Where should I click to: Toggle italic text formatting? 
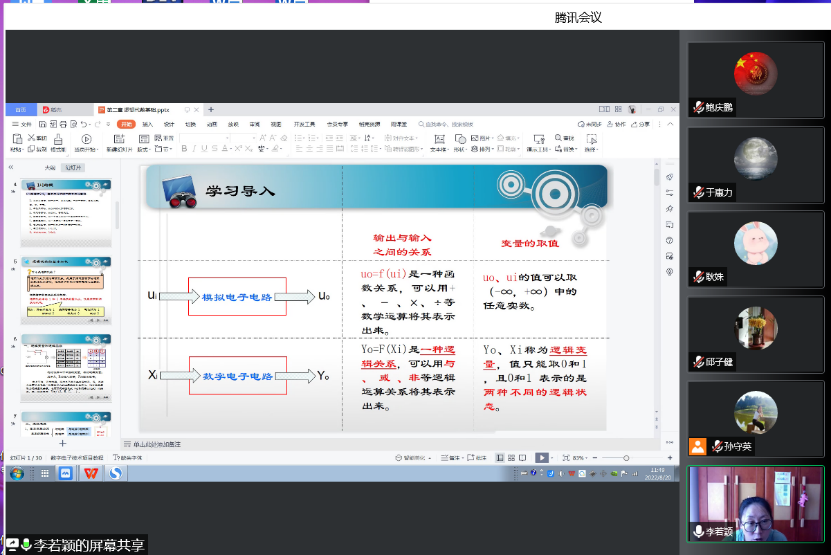tap(194, 149)
